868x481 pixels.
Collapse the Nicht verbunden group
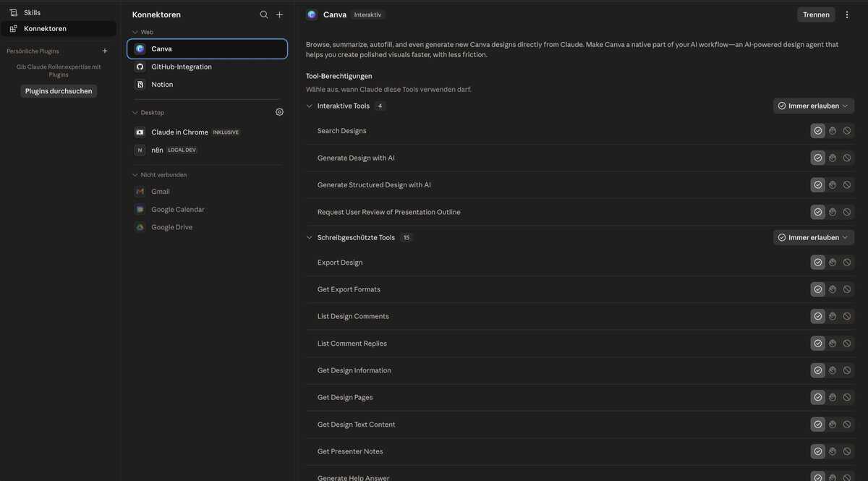tap(135, 175)
